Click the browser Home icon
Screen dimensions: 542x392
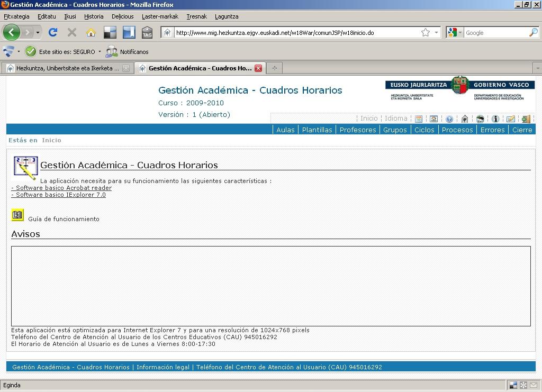click(x=91, y=33)
